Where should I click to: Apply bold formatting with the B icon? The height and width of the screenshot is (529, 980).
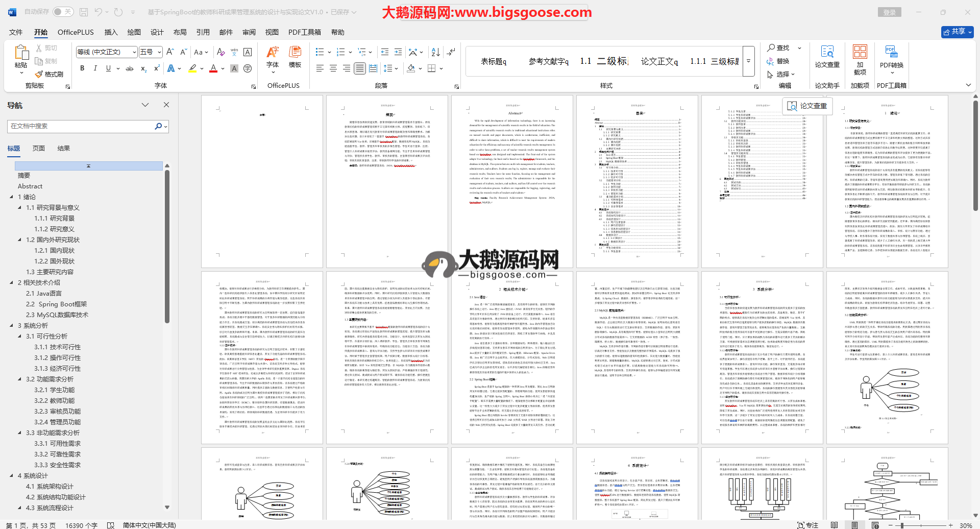point(82,68)
